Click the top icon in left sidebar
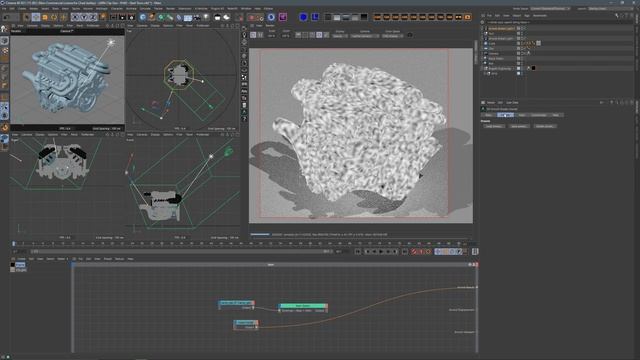The image size is (640, 360). click(4, 29)
